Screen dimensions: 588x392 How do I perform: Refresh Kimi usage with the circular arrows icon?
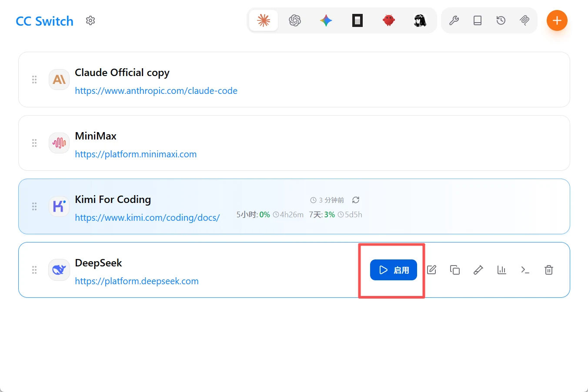[356, 200]
